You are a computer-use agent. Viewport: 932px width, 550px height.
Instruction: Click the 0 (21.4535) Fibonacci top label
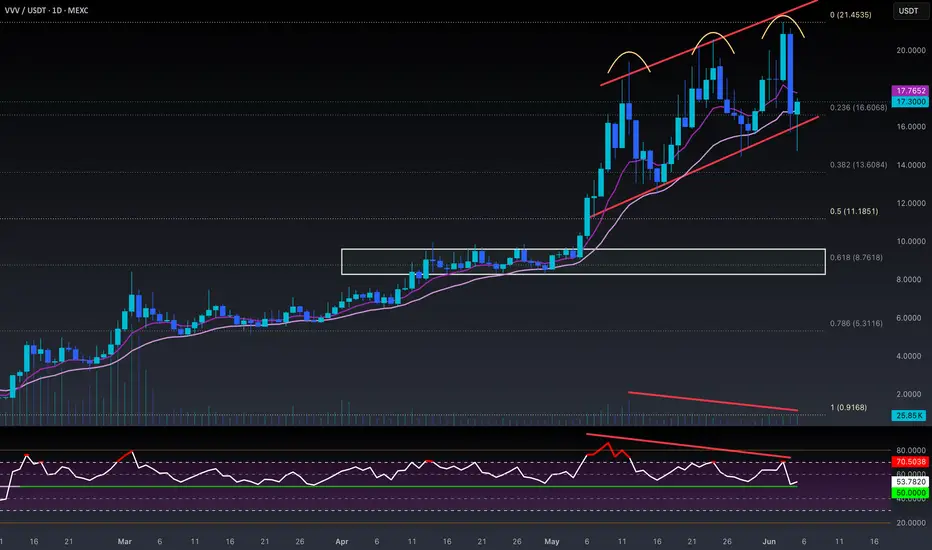(851, 15)
